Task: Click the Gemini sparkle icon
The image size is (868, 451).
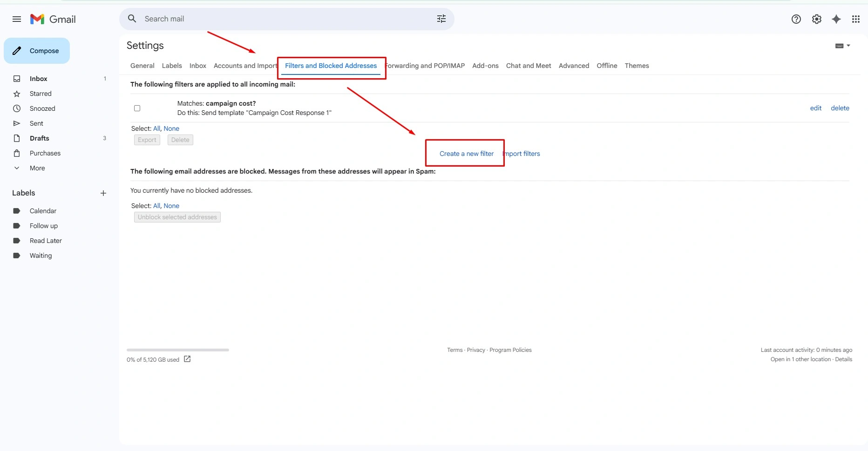Action: [836, 19]
